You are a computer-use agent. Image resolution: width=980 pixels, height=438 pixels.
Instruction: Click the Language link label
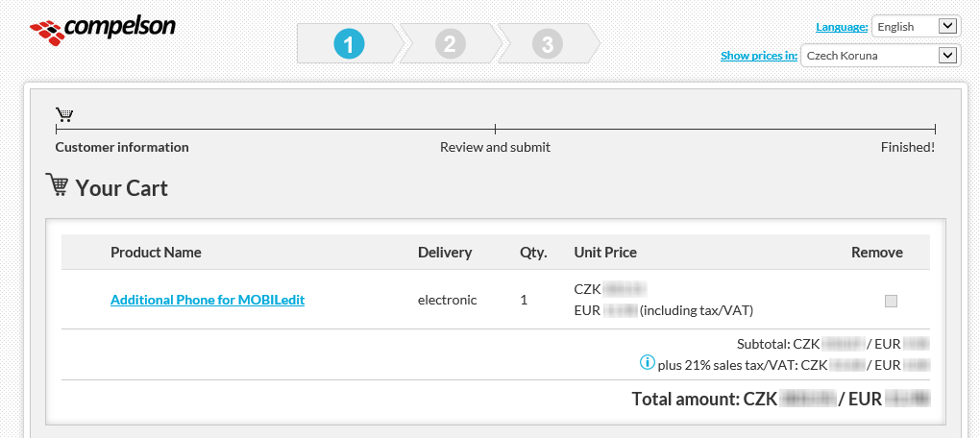tap(842, 27)
